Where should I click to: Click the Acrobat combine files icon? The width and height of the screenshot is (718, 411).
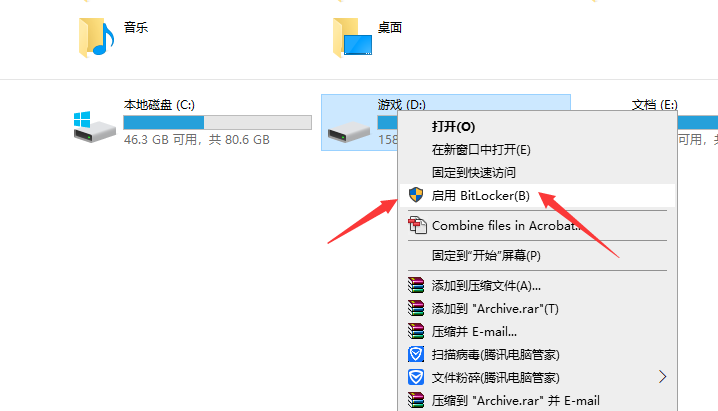tap(417, 225)
